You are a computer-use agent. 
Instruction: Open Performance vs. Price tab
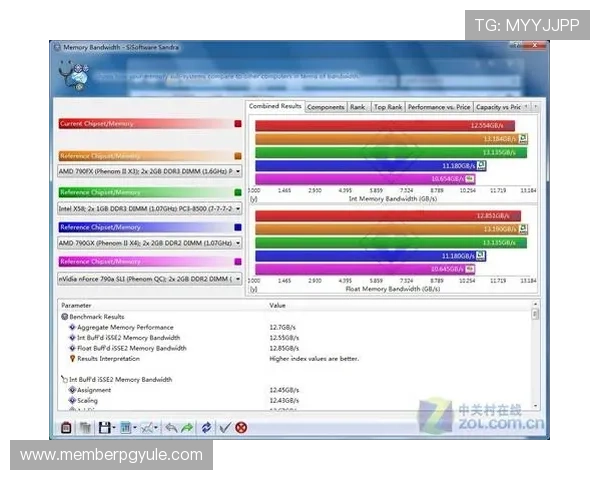coord(439,107)
